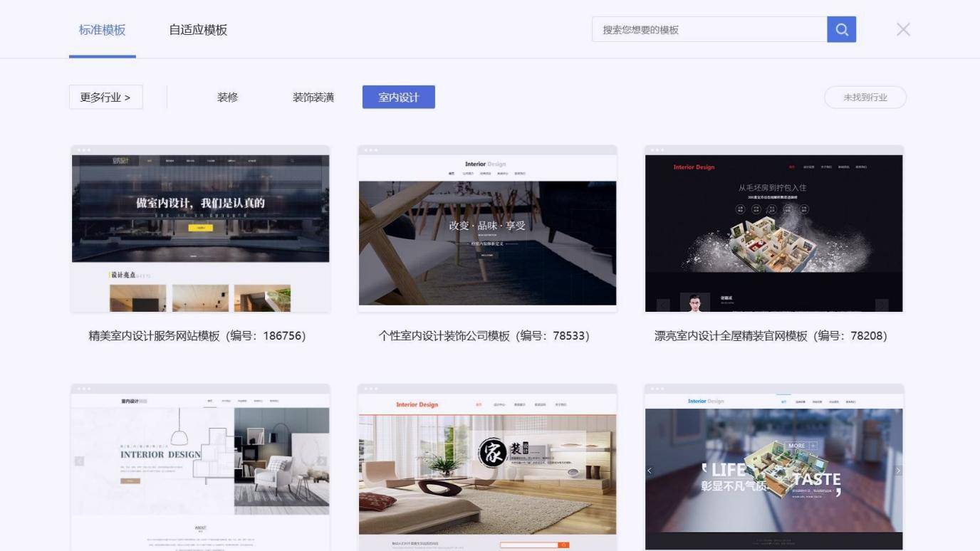Switch to 标准模板 tab
The image size is (980, 551).
pos(102,30)
